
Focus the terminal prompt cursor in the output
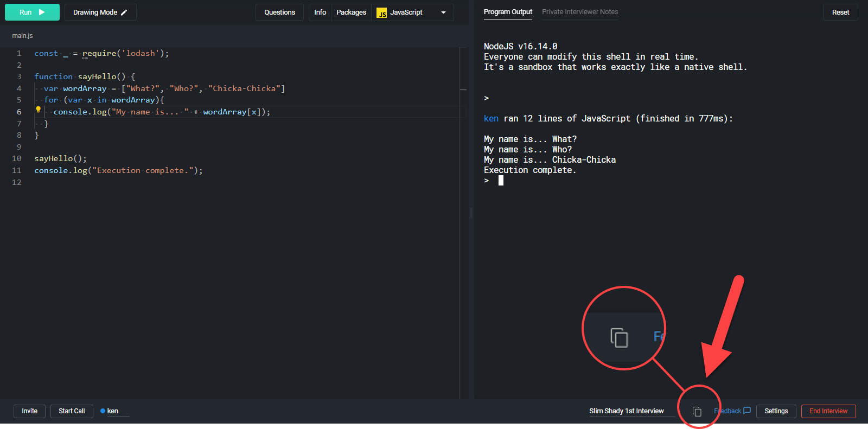click(501, 181)
